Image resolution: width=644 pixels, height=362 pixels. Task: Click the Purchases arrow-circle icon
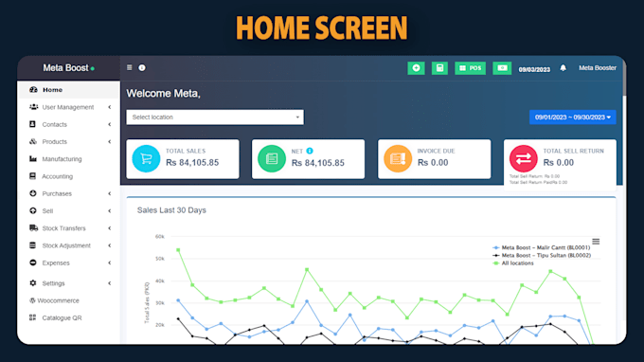pyautogui.click(x=33, y=193)
